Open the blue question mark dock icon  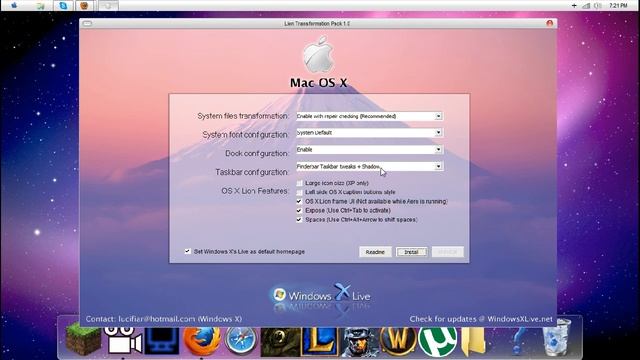518,340
